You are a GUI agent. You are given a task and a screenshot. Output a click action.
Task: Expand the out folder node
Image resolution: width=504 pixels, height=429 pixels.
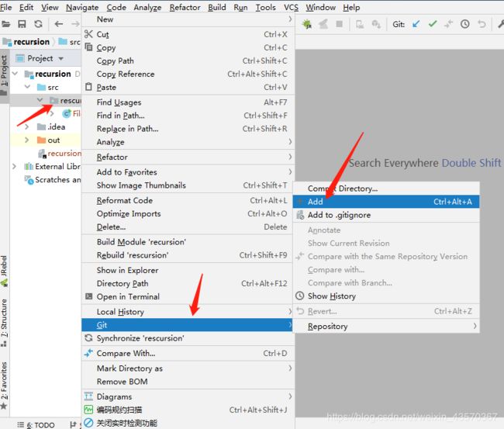pos(27,140)
